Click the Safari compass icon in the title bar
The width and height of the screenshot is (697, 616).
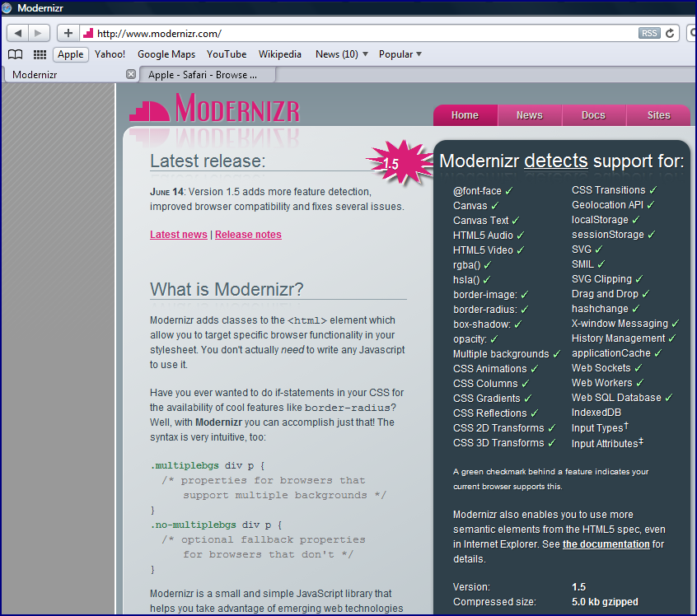pyautogui.click(x=8, y=7)
